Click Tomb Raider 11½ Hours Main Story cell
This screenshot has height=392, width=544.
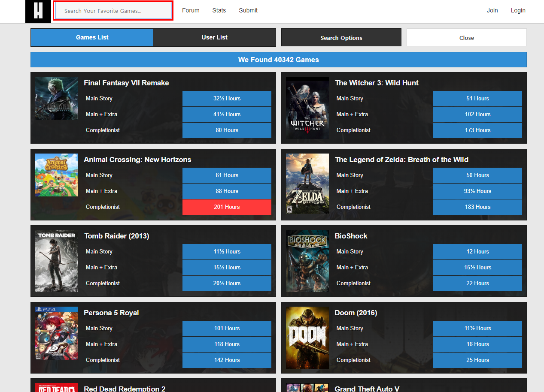(x=227, y=252)
